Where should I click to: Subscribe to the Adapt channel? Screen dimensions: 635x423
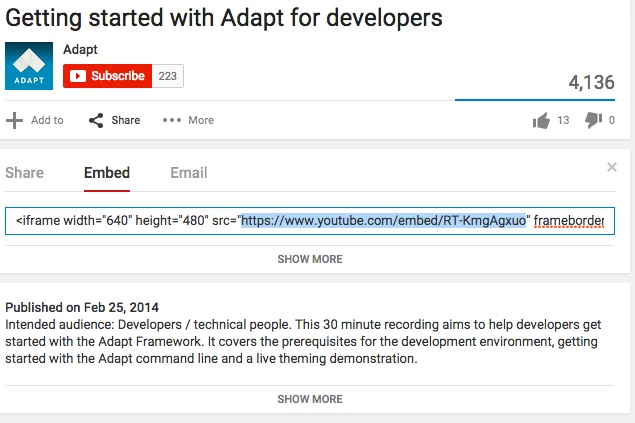click(107, 76)
